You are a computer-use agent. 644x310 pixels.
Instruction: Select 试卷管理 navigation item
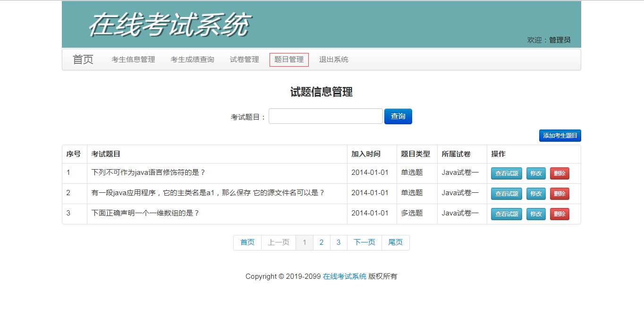click(244, 60)
